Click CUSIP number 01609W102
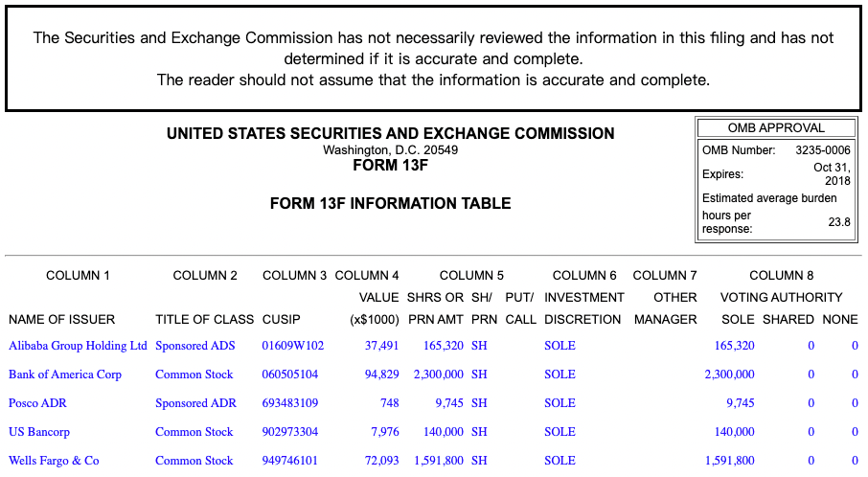The width and height of the screenshot is (868, 477). click(x=293, y=346)
